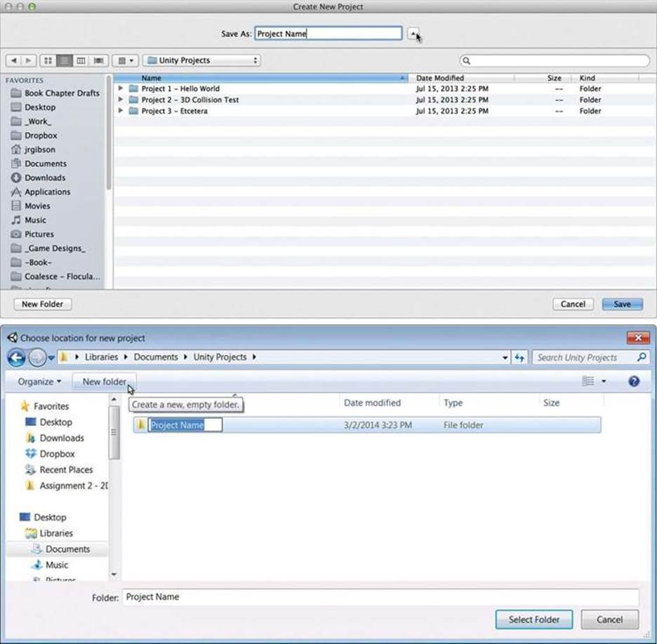Select Dropbox in Mac favorites sidebar

click(x=41, y=135)
